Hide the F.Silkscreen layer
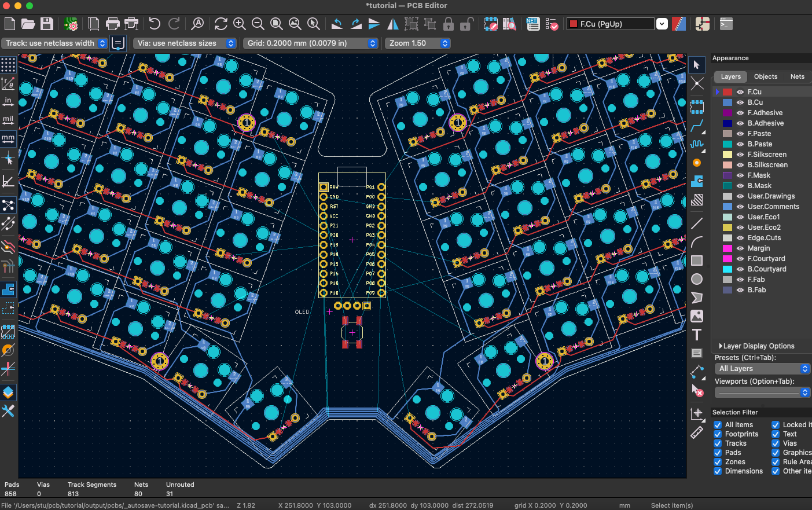Viewport: 812px width, 510px height. pos(740,154)
